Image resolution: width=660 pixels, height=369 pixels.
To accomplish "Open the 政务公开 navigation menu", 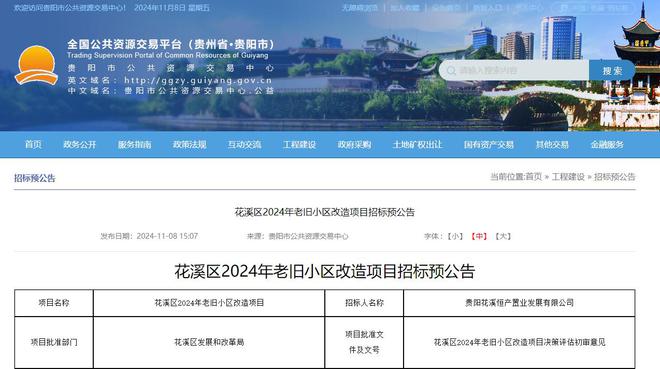I will 80,144.
